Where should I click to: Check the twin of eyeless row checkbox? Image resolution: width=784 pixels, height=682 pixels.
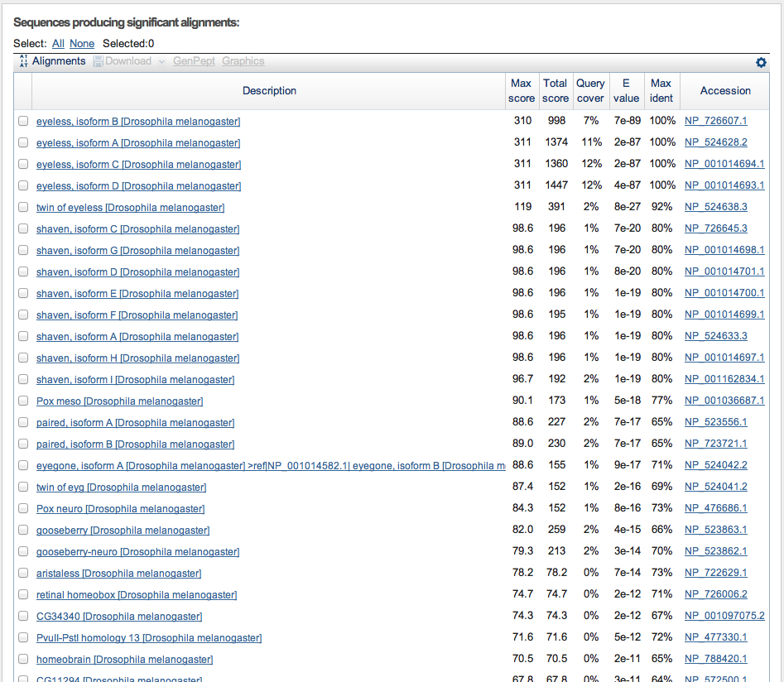coord(23,207)
